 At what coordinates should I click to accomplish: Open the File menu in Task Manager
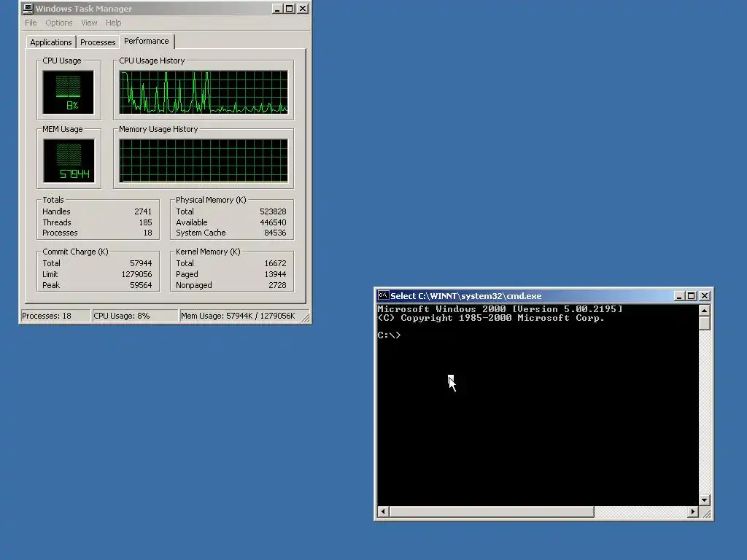(x=31, y=23)
